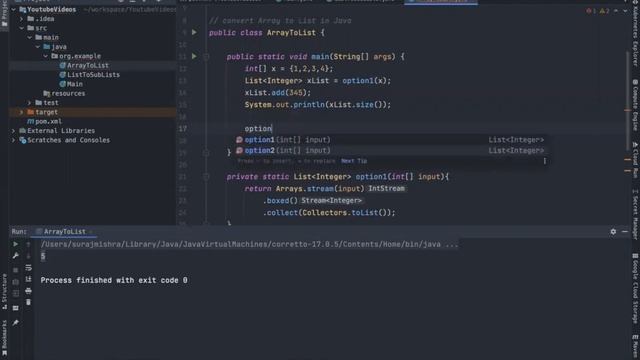Click scroll to end icon in console
This screenshot has height=360, width=640.
28,279
